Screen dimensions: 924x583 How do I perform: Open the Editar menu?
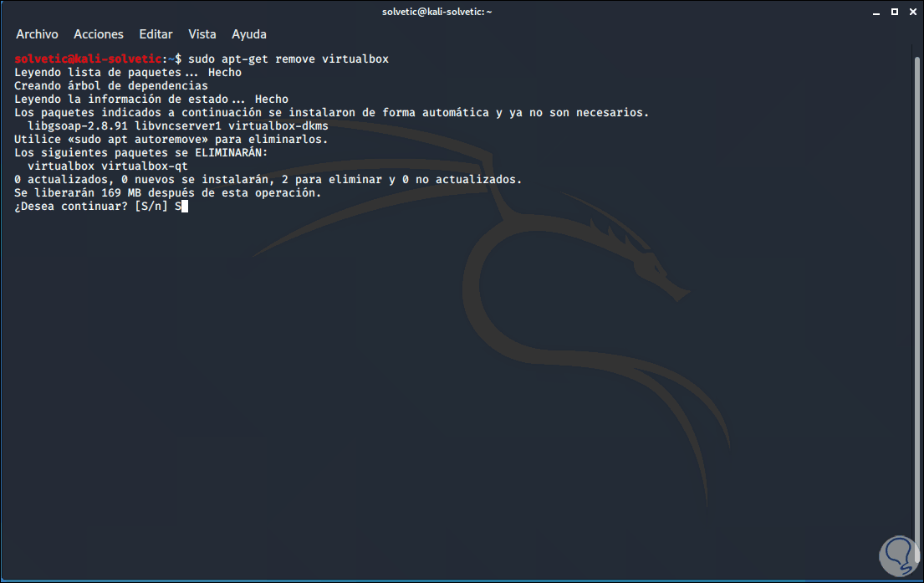[156, 34]
